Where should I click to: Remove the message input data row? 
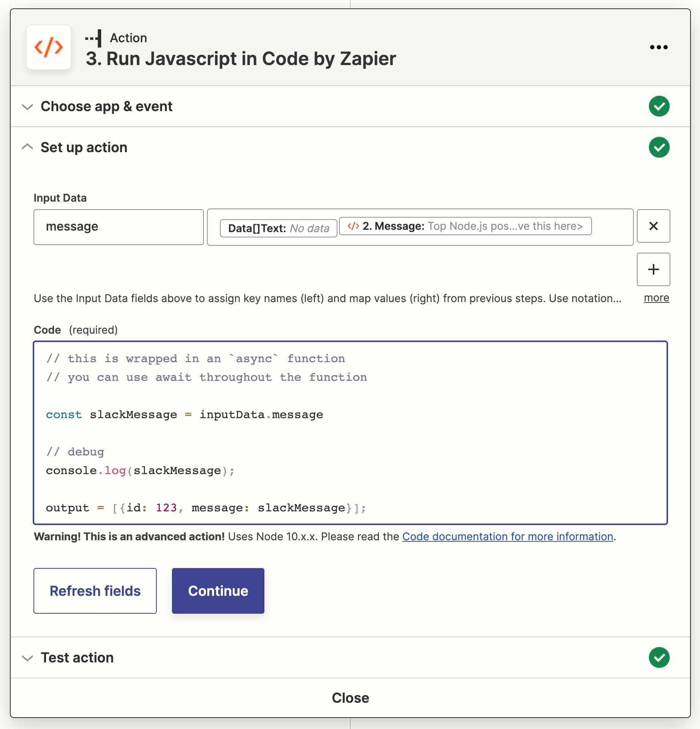click(653, 226)
